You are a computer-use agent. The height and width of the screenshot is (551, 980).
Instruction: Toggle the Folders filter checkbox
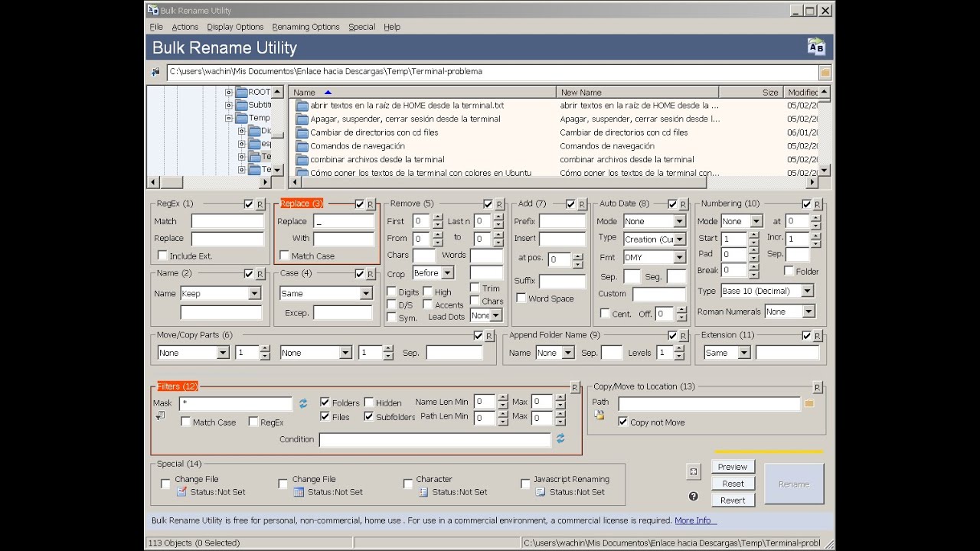325,403
